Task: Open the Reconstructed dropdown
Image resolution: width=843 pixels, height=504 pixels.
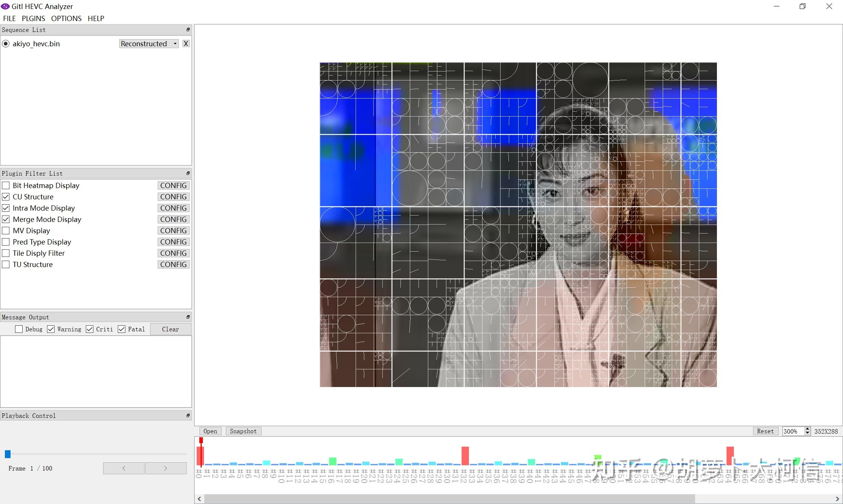Action: pos(149,44)
